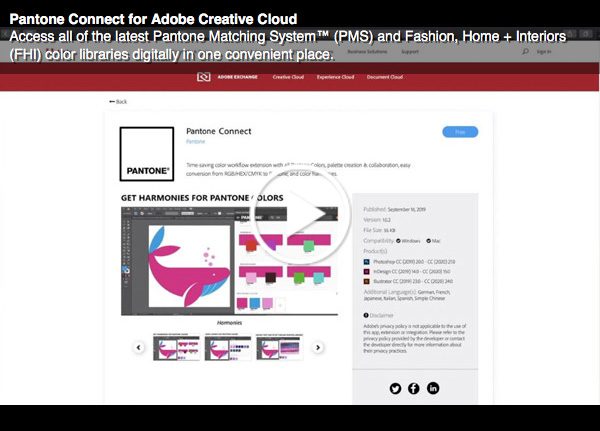Click the 'Get Harmonies for Pantone Colors' heading
The width and height of the screenshot is (600, 431).
click(x=202, y=198)
